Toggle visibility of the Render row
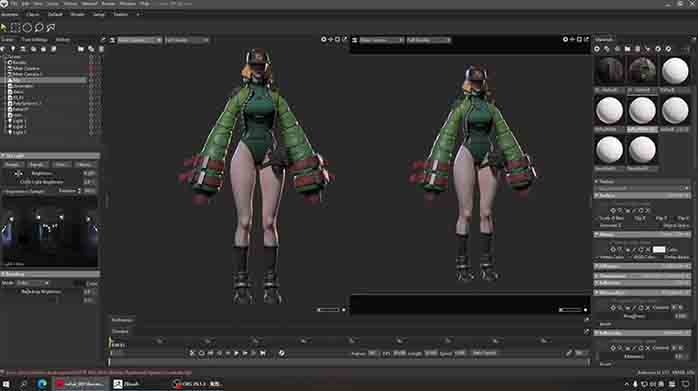This screenshot has height=391, width=698. [91, 63]
